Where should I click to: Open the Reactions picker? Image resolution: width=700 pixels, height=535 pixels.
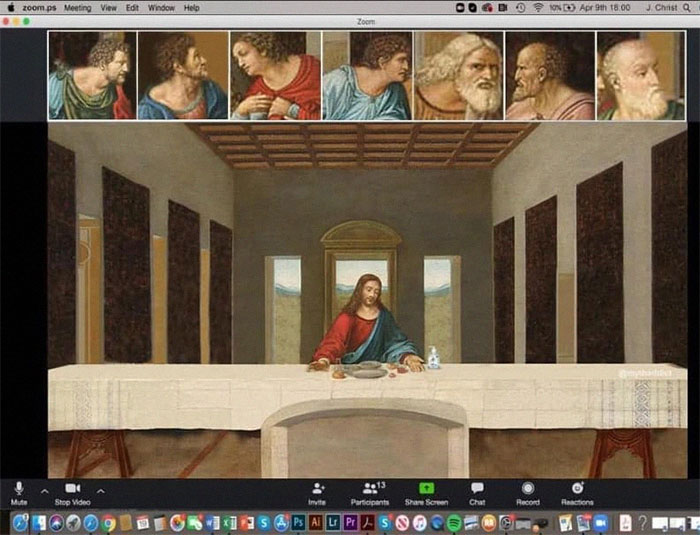point(577,490)
